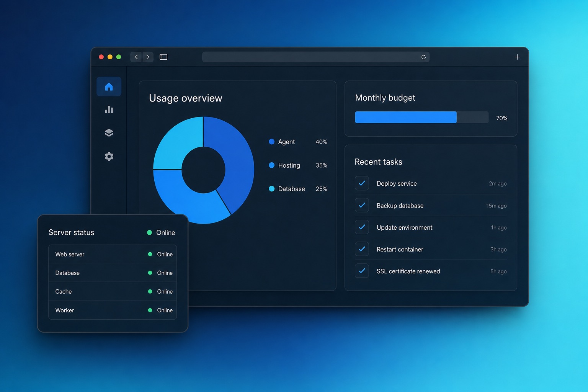588x392 pixels.
Task: Click the Deploy service task label
Action: point(397,183)
